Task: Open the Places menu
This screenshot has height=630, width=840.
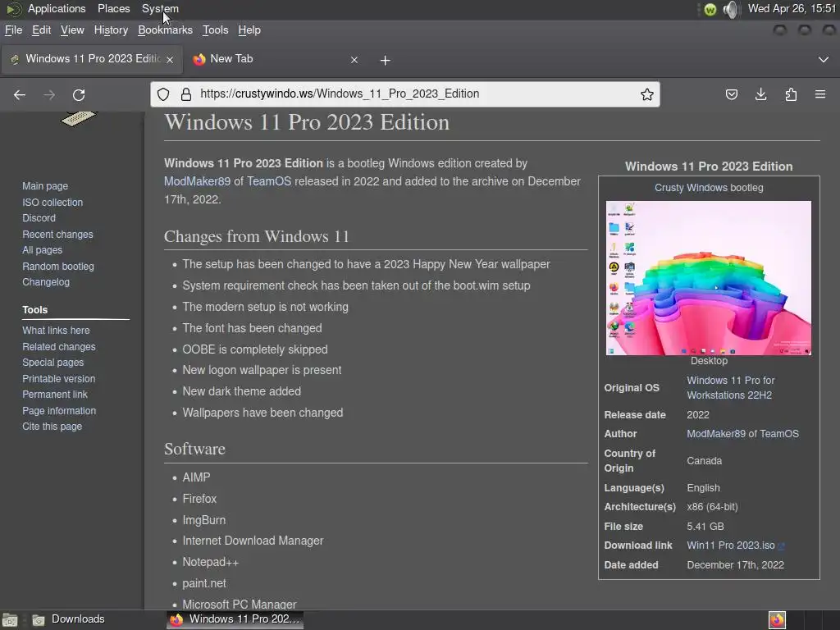Action: click(113, 8)
